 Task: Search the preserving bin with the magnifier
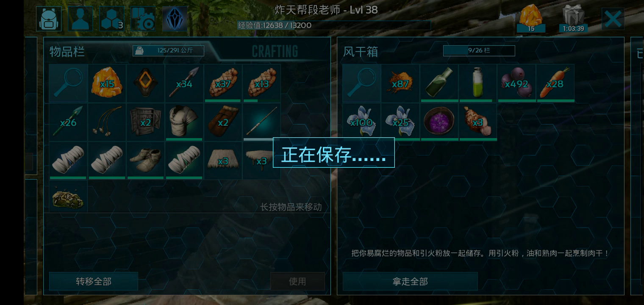(362, 83)
